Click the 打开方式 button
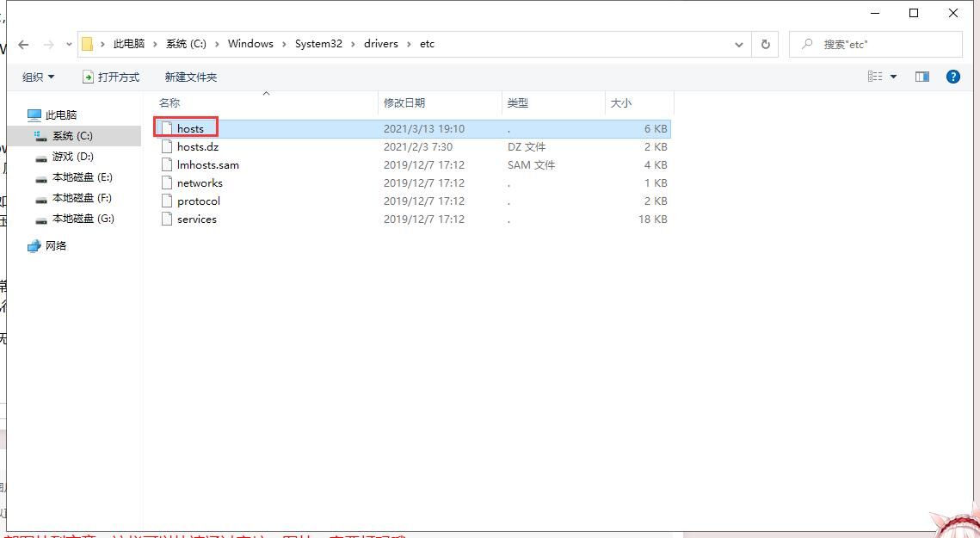This screenshot has width=980, height=538. click(110, 77)
